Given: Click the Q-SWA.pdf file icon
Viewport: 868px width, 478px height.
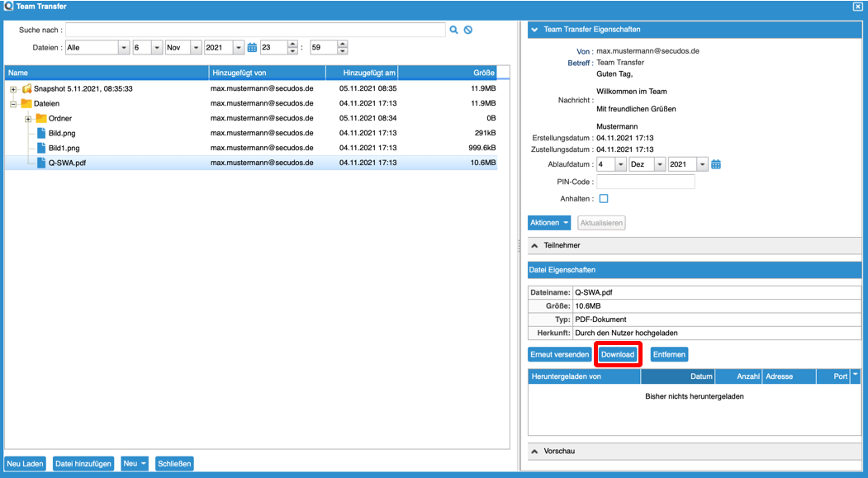Looking at the screenshot, I should (41, 163).
